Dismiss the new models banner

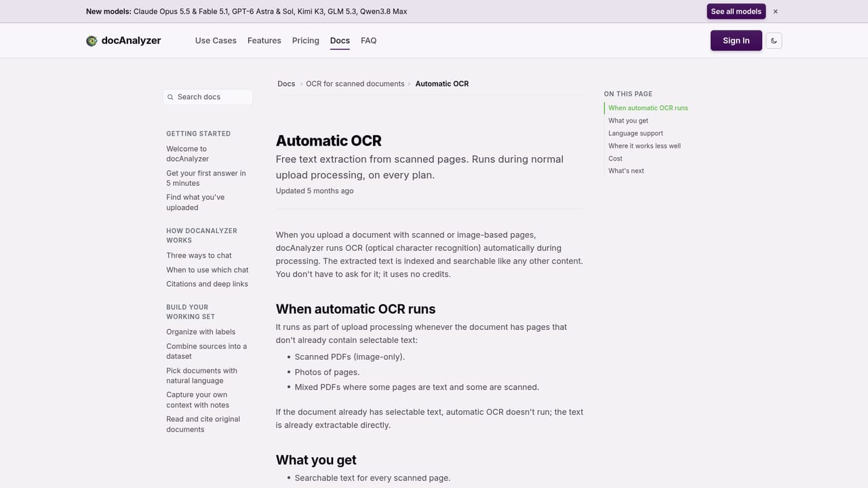(x=776, y=12)
